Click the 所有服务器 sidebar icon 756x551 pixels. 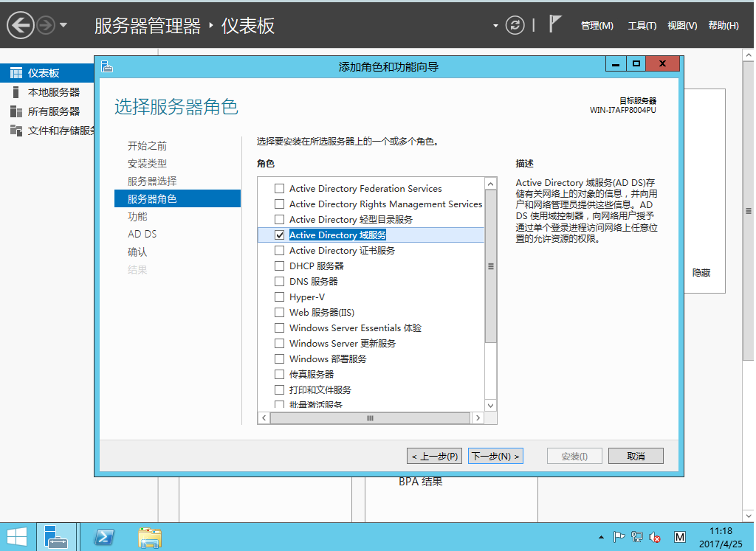(16, 111)
